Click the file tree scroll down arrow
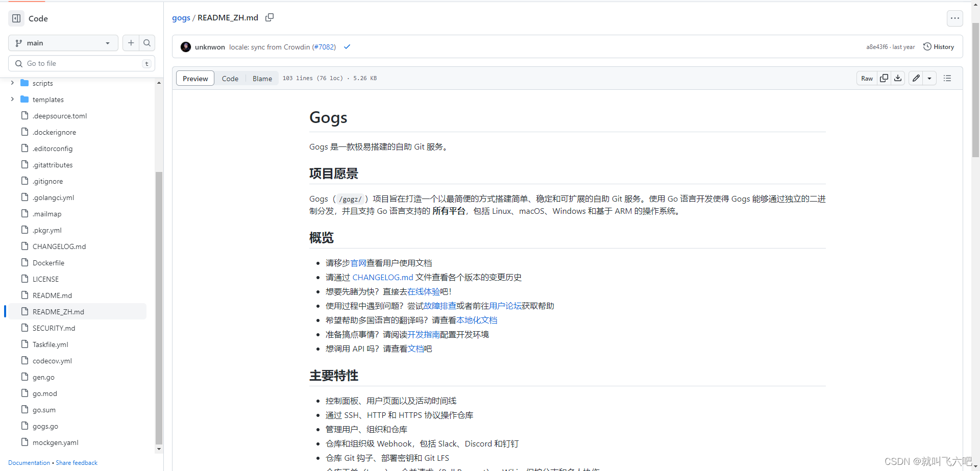This screenshot has height=471, width=980. click(x=159, y=449)
